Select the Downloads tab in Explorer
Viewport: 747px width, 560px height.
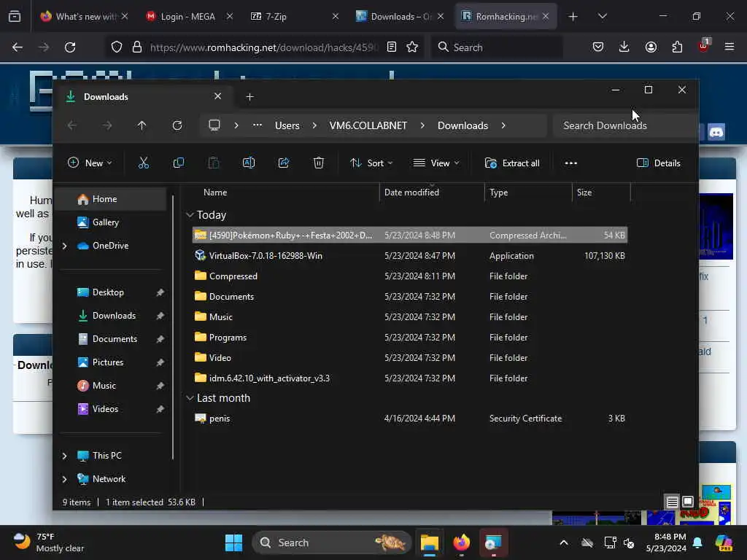tap(144, 97)
